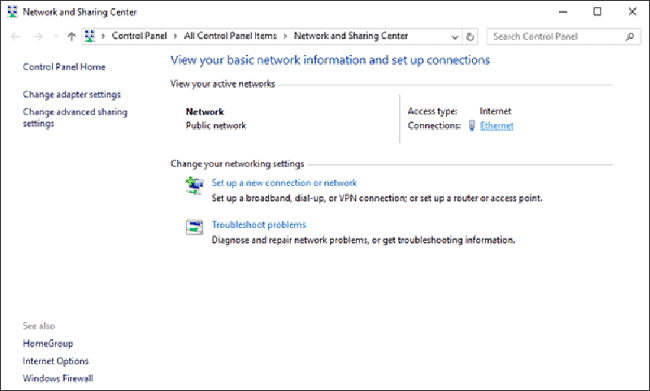This screenshot has width=650, height=391.
Task: Open Troubleshoot problems
Action: (259, 225)
